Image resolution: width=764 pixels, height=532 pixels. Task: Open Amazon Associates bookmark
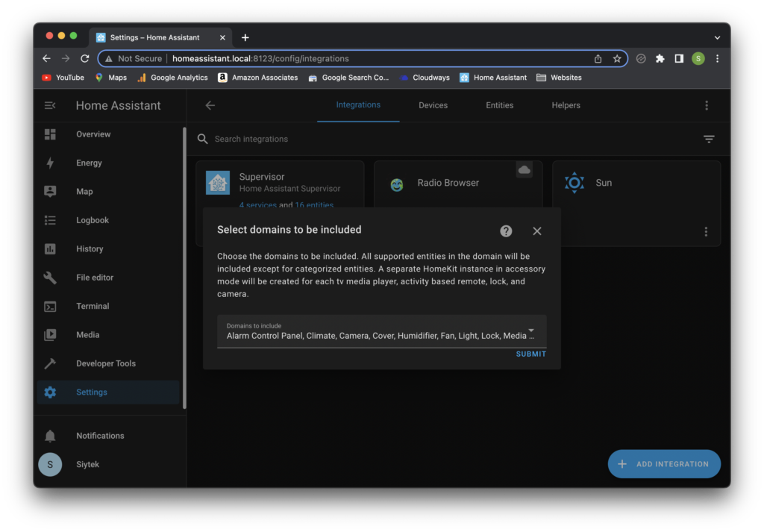pyautogui.click(x=257, y=78)
